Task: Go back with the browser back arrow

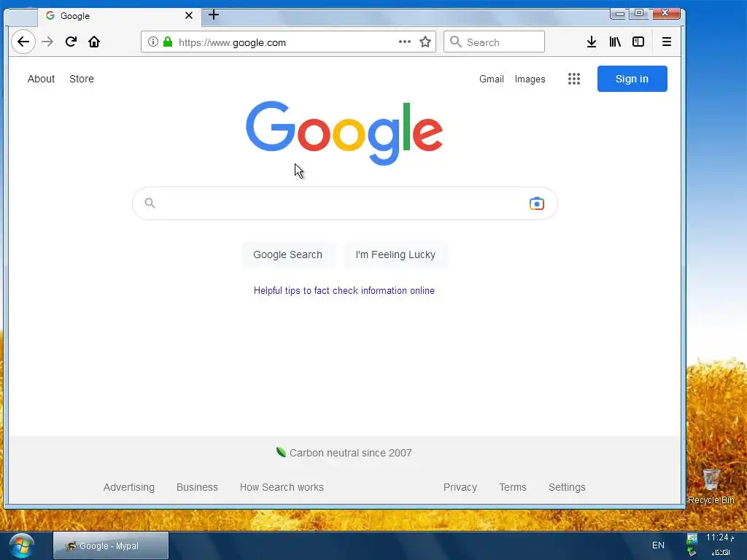Action: point(23,42)
